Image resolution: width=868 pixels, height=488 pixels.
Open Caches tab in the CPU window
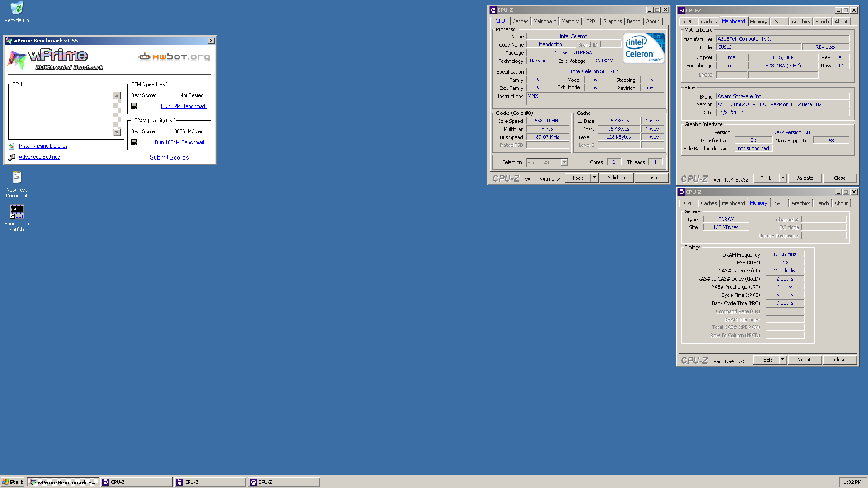(520, 21)
